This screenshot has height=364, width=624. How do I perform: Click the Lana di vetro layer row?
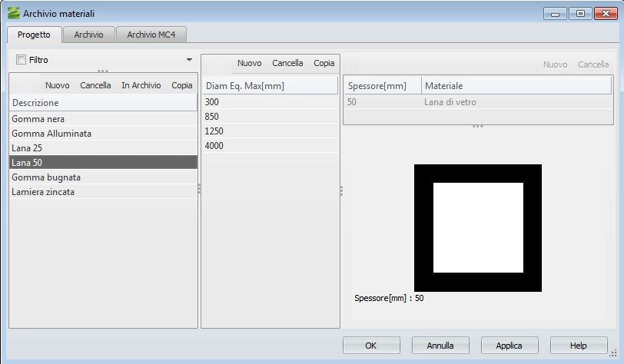point(455,101)
